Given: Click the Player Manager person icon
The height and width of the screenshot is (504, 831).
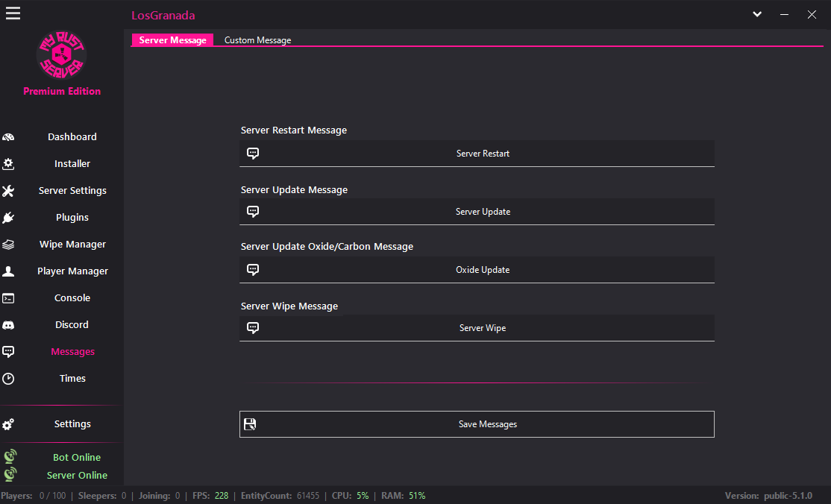Looking at the screenshot, I should point(8,271).
